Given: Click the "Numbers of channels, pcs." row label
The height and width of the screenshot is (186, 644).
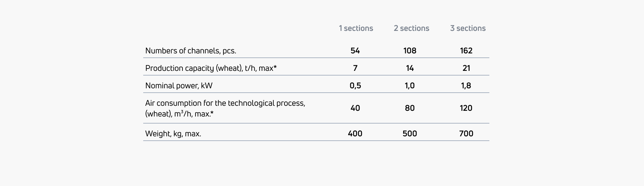Looking at the screenshot, I should 191,51.
